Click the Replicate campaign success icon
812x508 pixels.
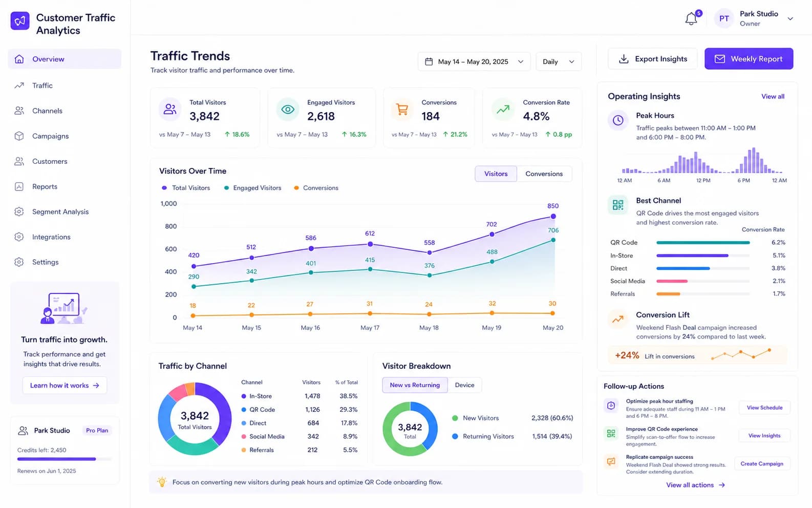point(611,461)
